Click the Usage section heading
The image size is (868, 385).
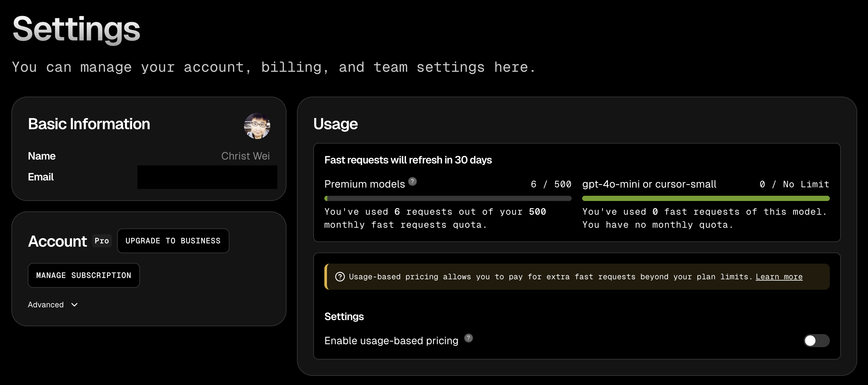coord(335,124)
